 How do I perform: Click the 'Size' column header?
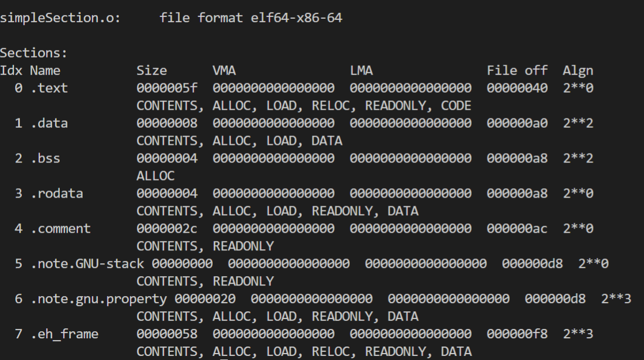[152, 71]
